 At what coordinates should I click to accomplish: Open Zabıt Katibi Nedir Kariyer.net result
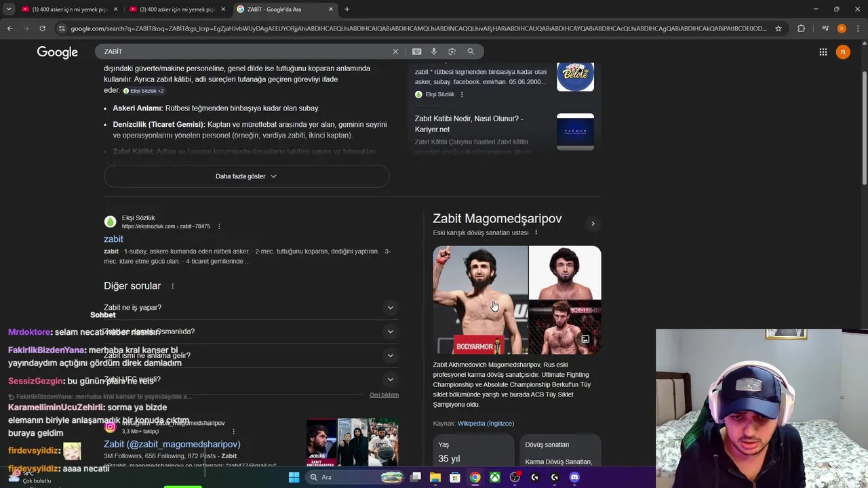(469, 124)
